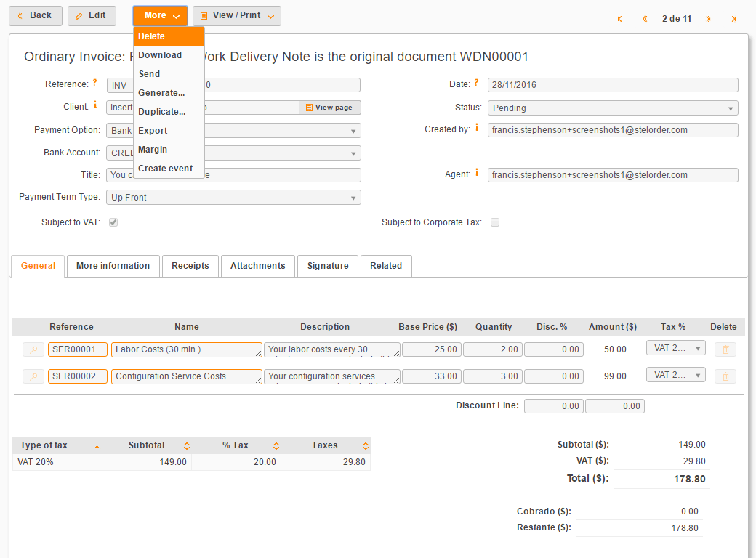Switch to the Signature tab
Viewport: 756px width, 558px height.
(328, 266)
